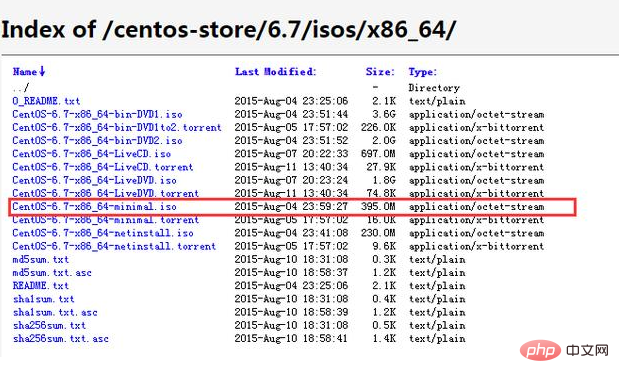Select date 2015-Aug-10 18:58:41 of sha256sum.txt.asc
This screenshot has height=383, width=619.
coord(291,339)
